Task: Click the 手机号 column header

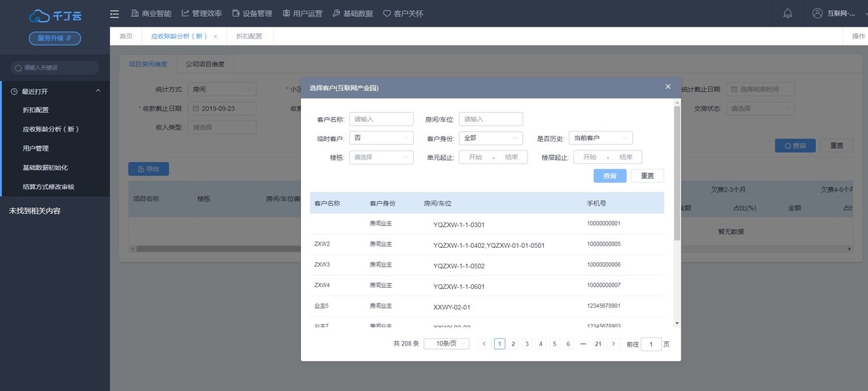Action: [x=596, y=203]
